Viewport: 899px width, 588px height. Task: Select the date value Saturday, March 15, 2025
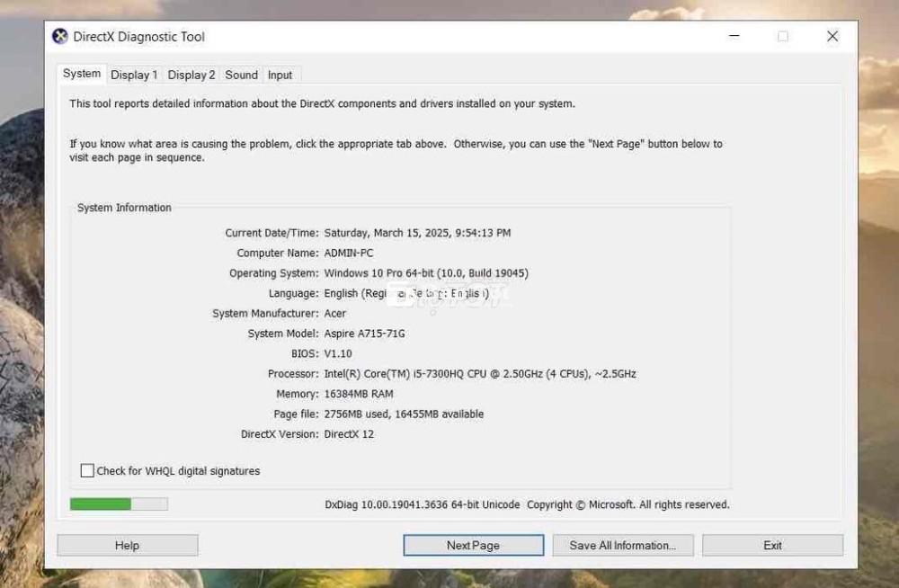(x=417, y=233)
